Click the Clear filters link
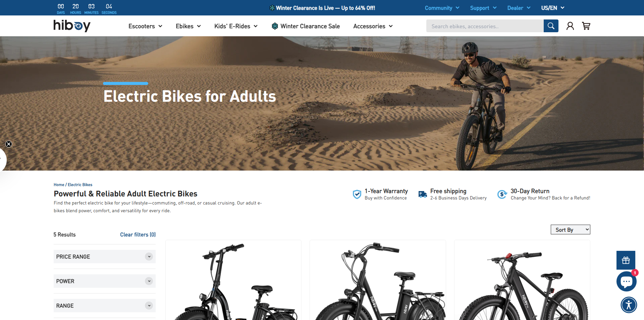The height and width of the screenshot is (320, 644). tap(138, 234)
